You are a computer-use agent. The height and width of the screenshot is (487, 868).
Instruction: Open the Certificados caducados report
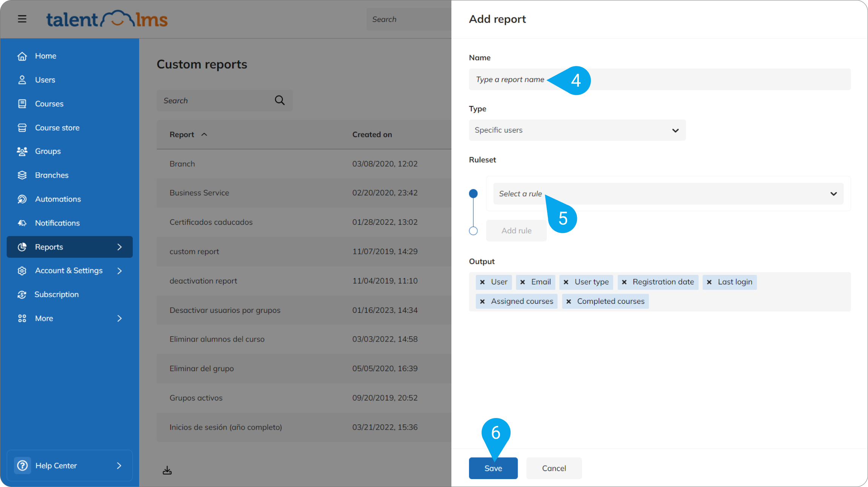(x=304, y=222)
